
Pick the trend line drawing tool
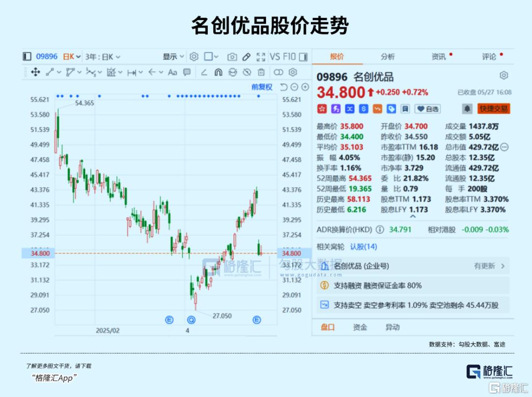click(50, 72)
